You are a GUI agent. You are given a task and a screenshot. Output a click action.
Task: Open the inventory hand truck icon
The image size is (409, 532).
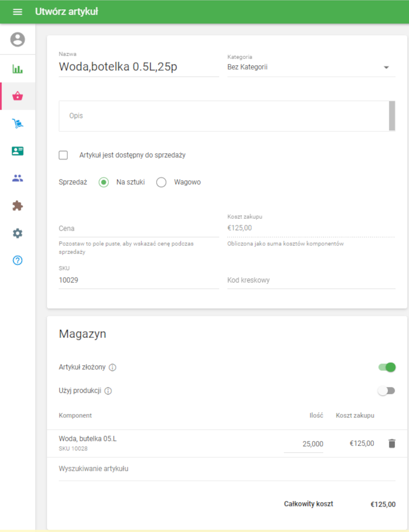pyautogui.click(x=18, y=124)
